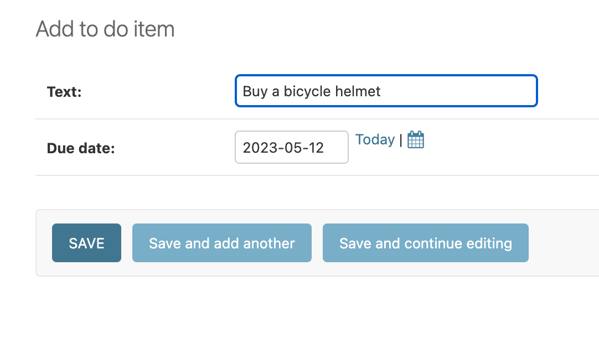Choose Save and continue editing
The width and height of the screenshot is (599, 364).
pyautogui.click(x=425, y=242)
